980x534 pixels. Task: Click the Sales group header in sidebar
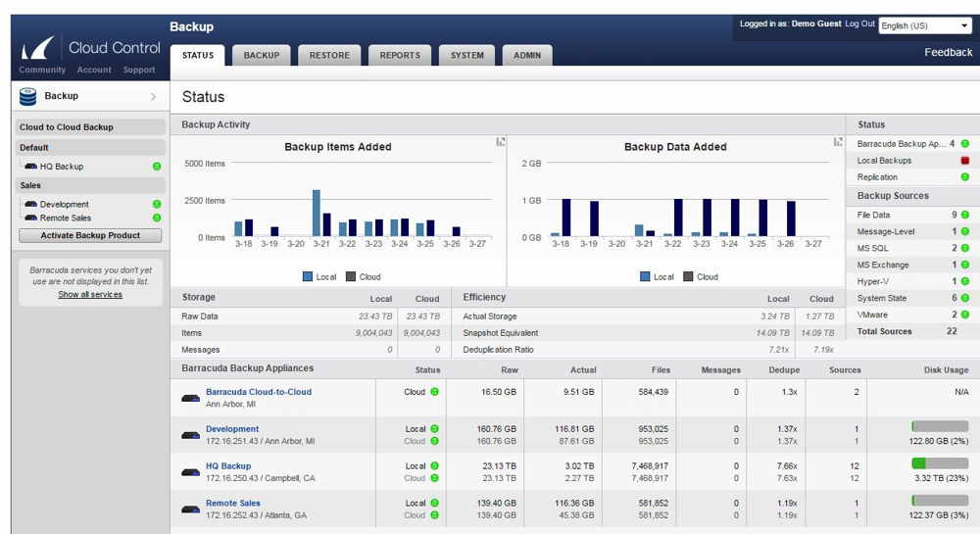click(90, 185)
